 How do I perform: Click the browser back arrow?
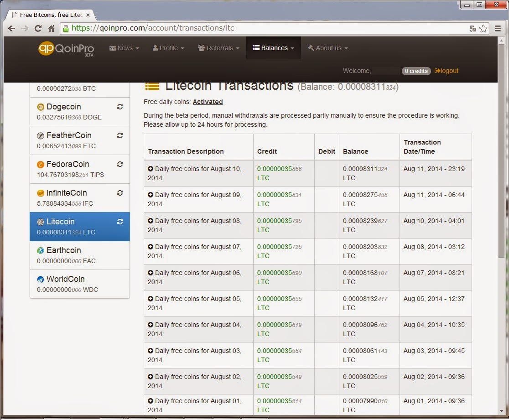[11, 29]
